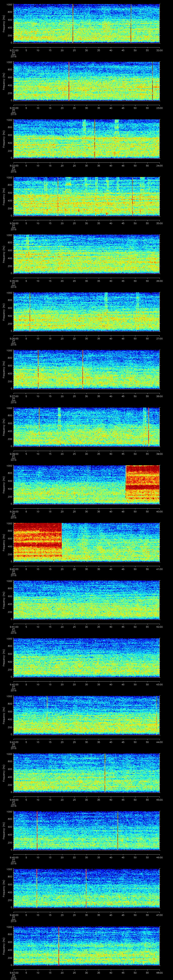This screenshot has width=173, height=980.
Task: Click the 9:31:00 start time label
Action: click(x=14, y=50)
